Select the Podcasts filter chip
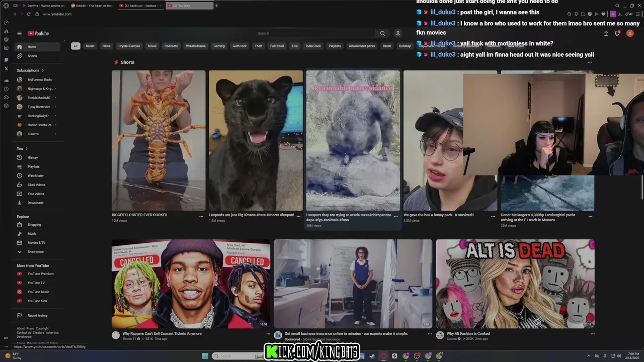The height and width of the screenshot is (362, 644). coord(171,46)
